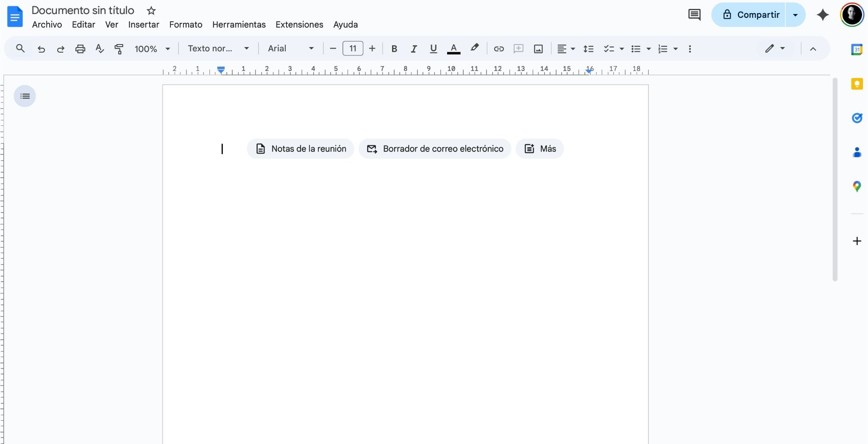The image size is (868, 444).
Task: Increase font size with plus button
Action: pyautogui.click(x=372, y=49)
